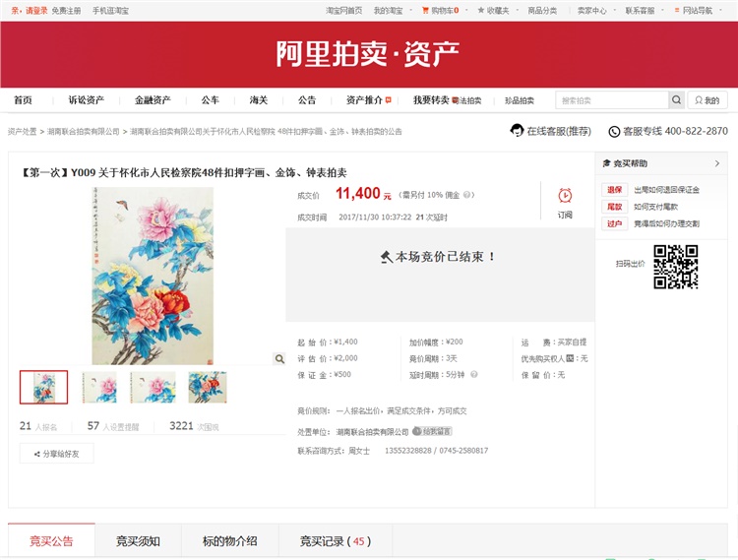Image resolution: width=738 pixels, height=560 pixels.
Task: Open 资产推介 navigation item
Action: tap(364, 99)
